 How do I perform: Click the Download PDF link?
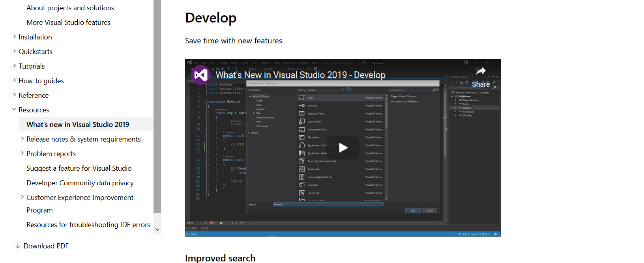click(x=46, y=246)
